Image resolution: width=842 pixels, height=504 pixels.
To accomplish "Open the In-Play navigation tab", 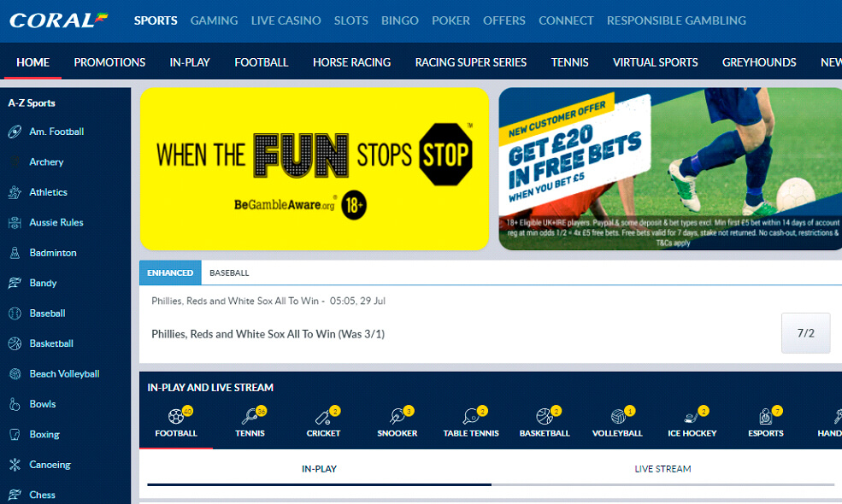I will (190, 62).
